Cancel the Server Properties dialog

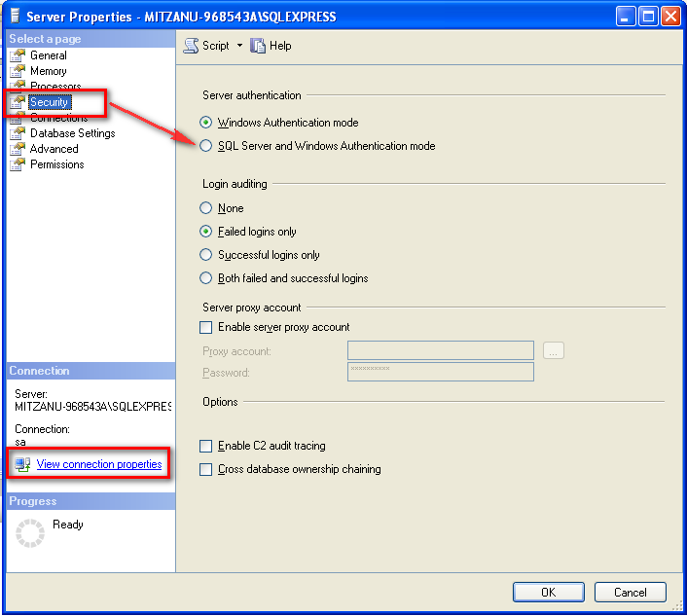coord(630,593)
